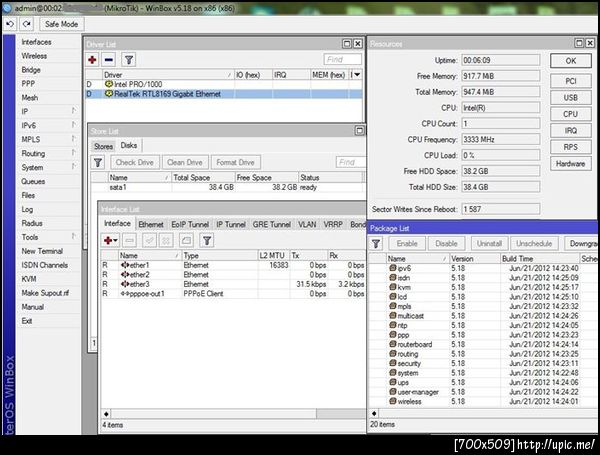This screenshot has height=455, width=600.
Task: Switch to Stores tab in Store List
Action: (103, 146)
